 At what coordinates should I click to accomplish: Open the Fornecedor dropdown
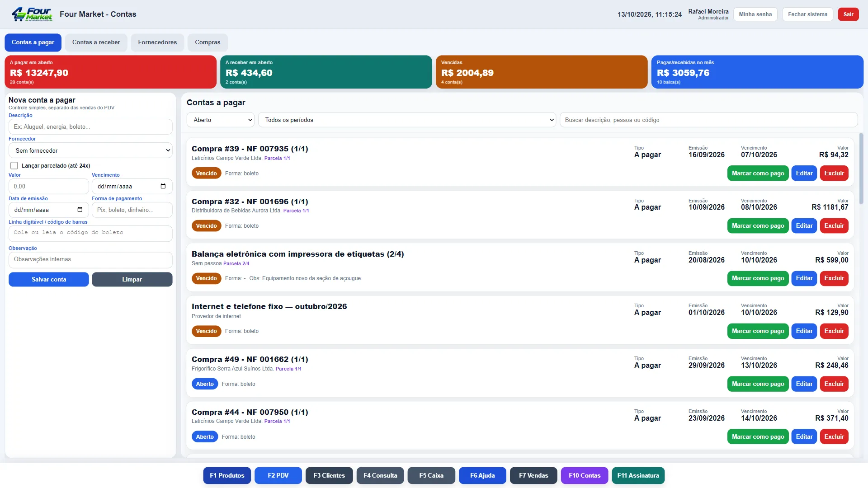coord(90,150)
